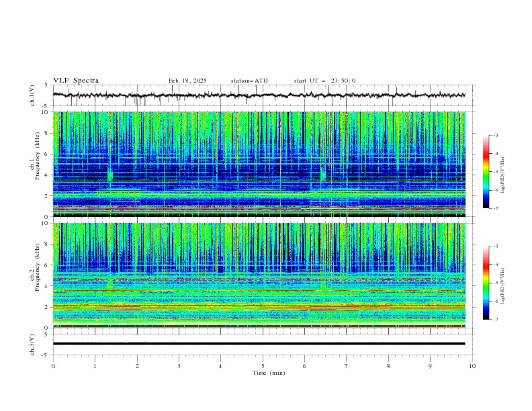The image size is (532, 411).
Task: Click the ch.3 flat black voltage trace
Action: [x=259, y=344]
